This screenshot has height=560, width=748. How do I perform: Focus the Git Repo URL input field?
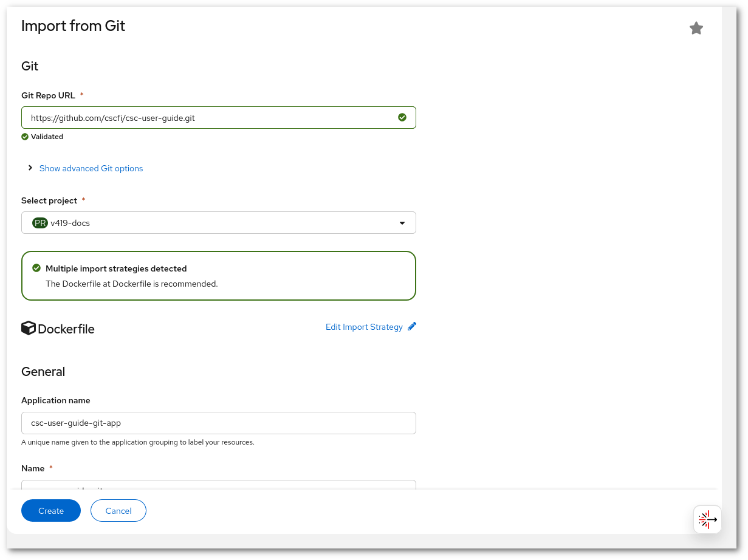[207, 118]
